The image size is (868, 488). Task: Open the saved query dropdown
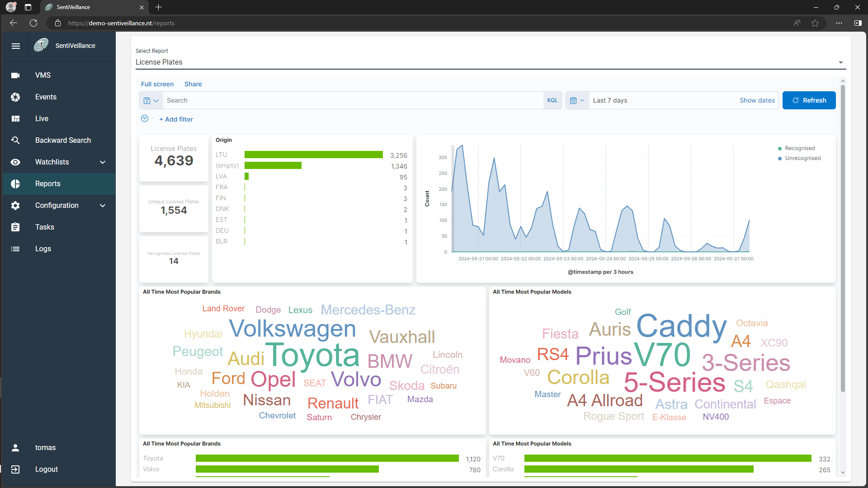pos(151,100)
